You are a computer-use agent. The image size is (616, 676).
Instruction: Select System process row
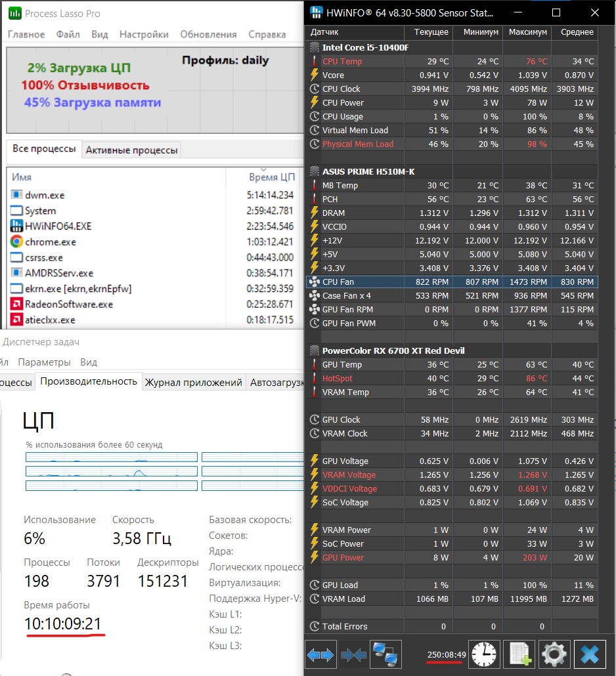coord(155,211)
